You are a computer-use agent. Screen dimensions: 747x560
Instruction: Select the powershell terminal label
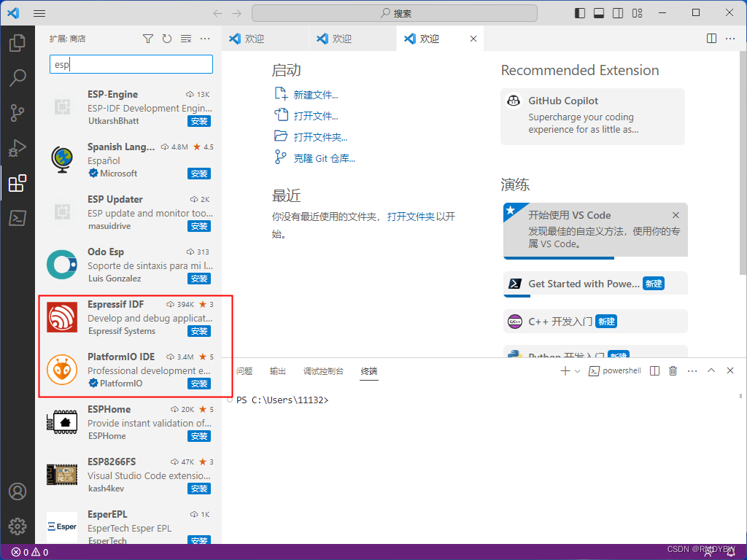pyautogui.click(x=614, y=371)
